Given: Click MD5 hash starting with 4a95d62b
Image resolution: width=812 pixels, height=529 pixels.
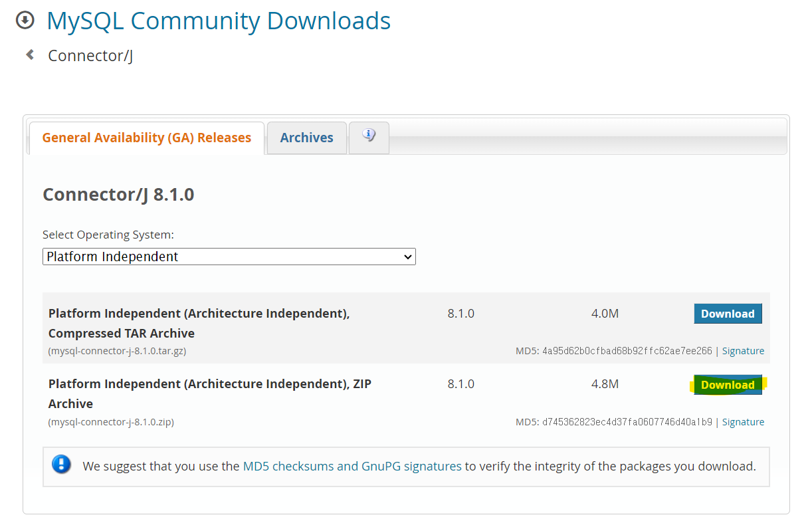Looking at the screenshot, I should 627,351.
